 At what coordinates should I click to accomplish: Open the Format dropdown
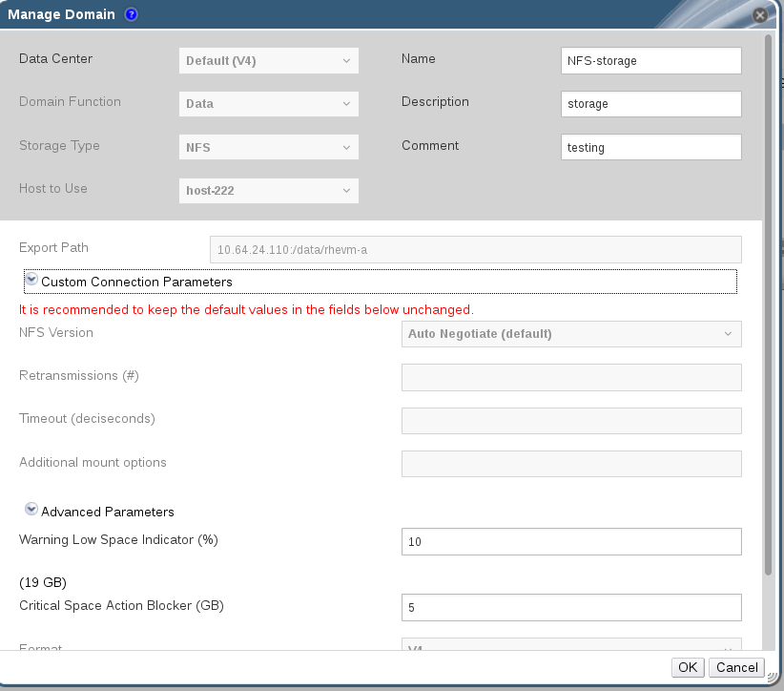571,647
